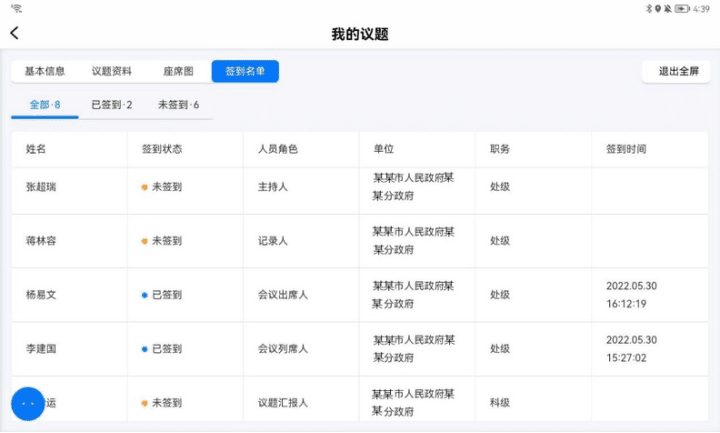
Task: Select the name 蒋林容
Action: point(41,241)
